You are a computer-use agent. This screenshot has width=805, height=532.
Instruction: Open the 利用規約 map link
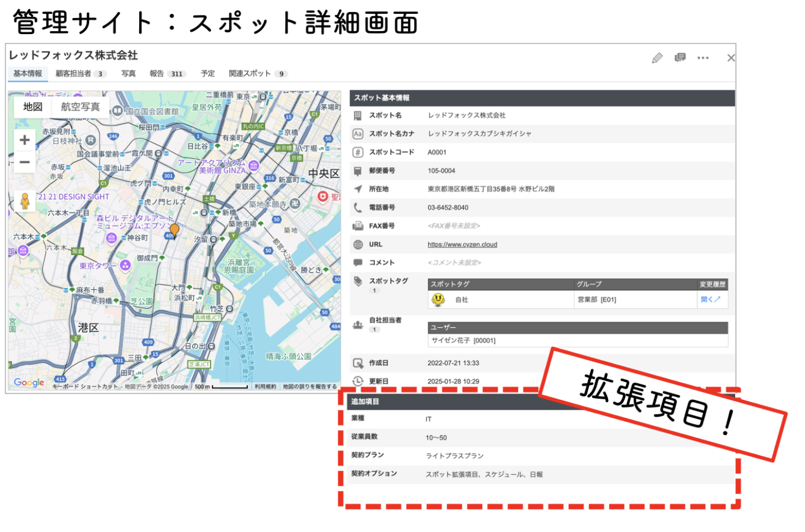coord(265,387)
